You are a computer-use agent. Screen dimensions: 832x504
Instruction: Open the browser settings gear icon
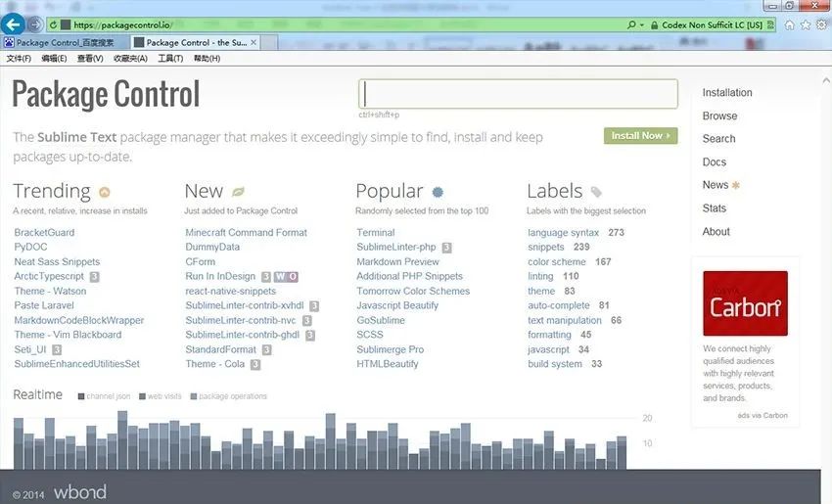coord(821,24)
